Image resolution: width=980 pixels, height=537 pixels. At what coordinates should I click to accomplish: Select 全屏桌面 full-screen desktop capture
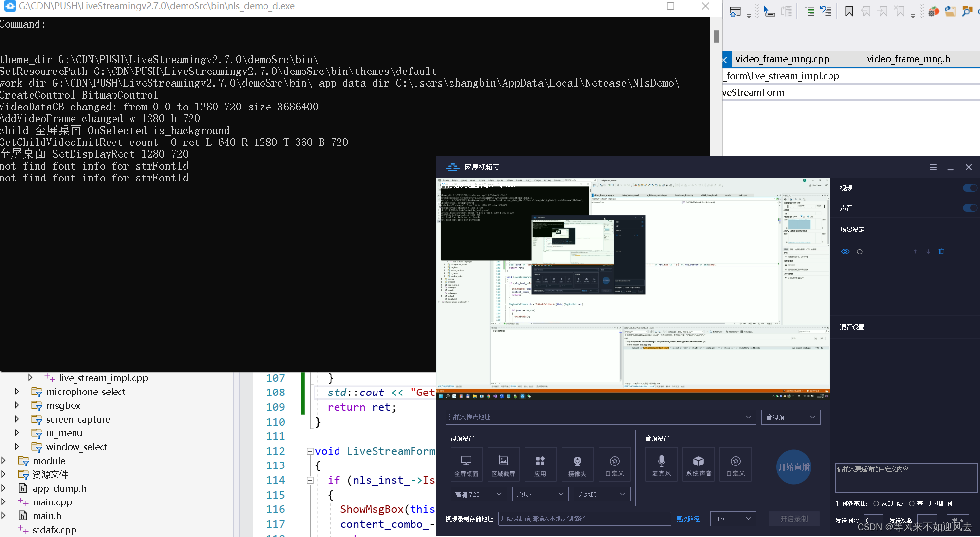[x=466, y=465]
